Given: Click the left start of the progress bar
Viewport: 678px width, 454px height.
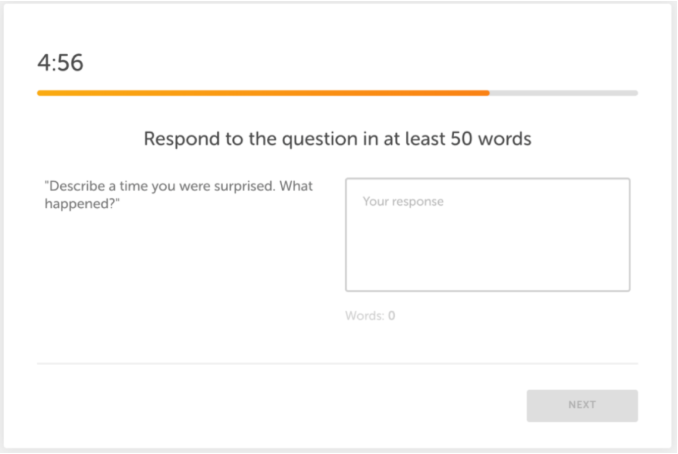Looking at the screenshot, I should tap(40, 93).
